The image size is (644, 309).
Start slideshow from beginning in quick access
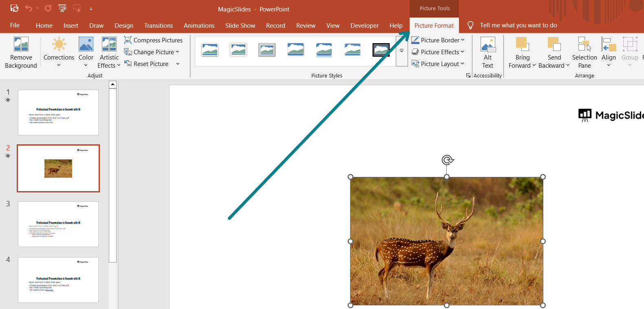[62, 8]
